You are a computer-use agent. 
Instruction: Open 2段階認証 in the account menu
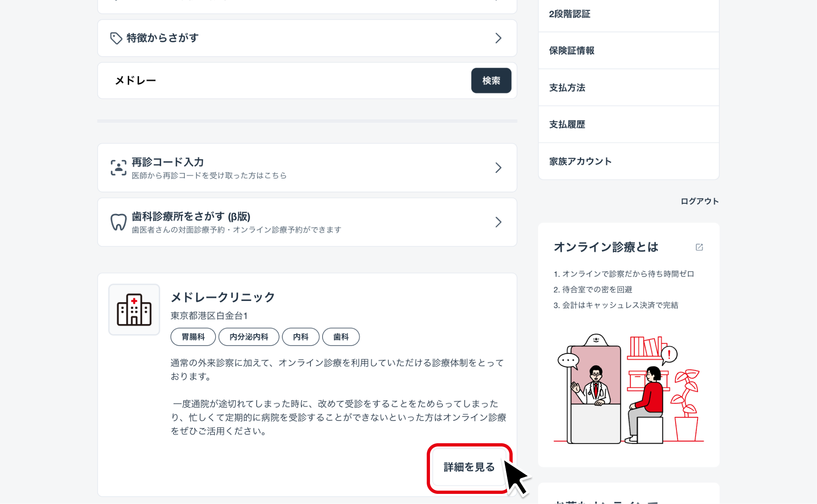[629, 14]
